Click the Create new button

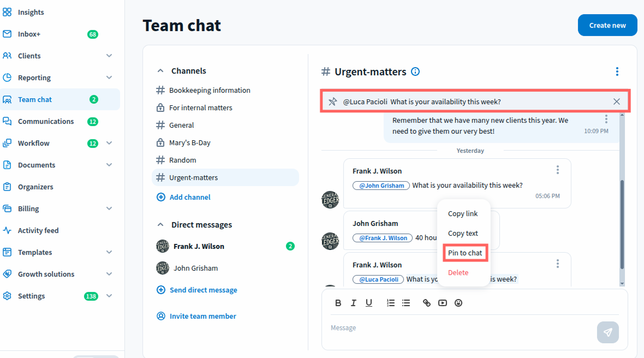pos(607,25)
